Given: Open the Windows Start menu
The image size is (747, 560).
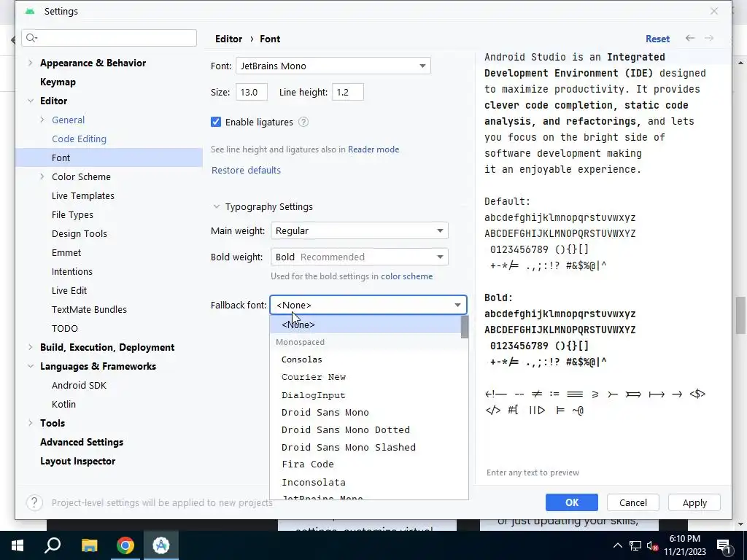Looking at the screenshot, I should pos(18,545).
